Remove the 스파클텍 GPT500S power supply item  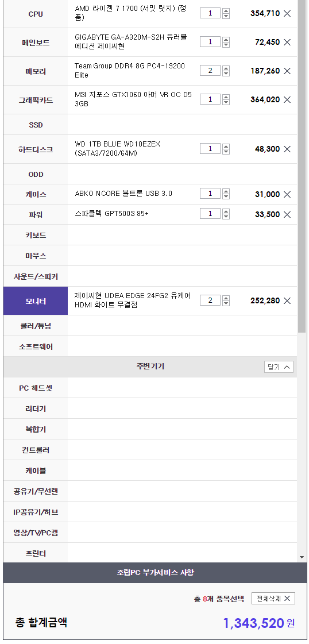pyautogui.click(x=287, y=214)
